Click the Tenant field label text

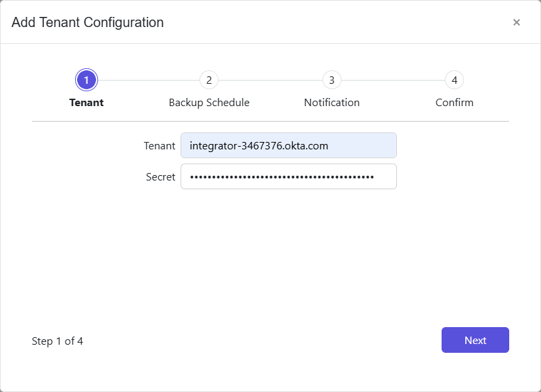click(x=160, y=145)
